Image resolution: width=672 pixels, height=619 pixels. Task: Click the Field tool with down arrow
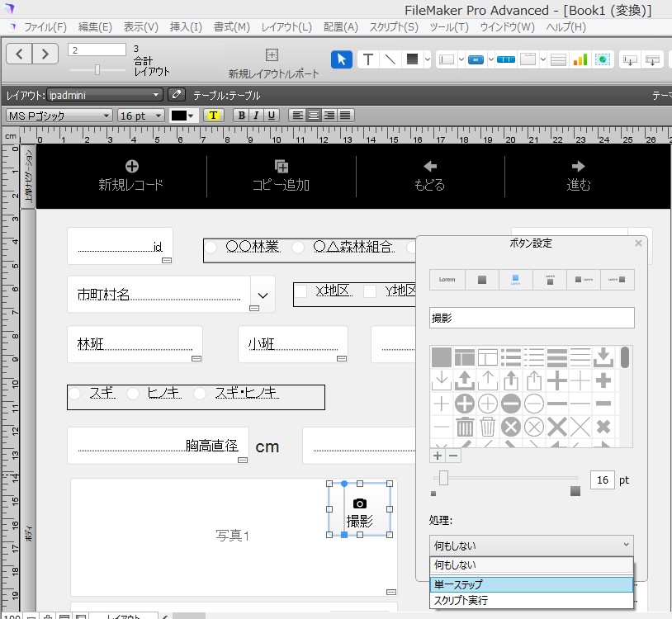pos(630,60)
